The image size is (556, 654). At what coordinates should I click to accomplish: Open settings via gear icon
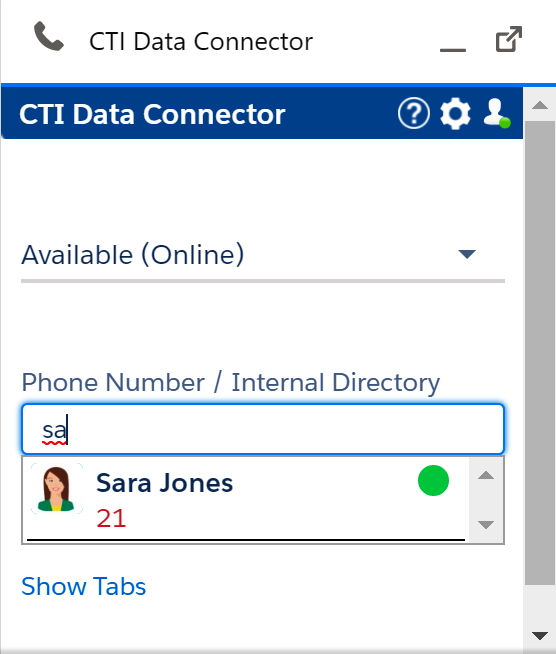(455, 113)
